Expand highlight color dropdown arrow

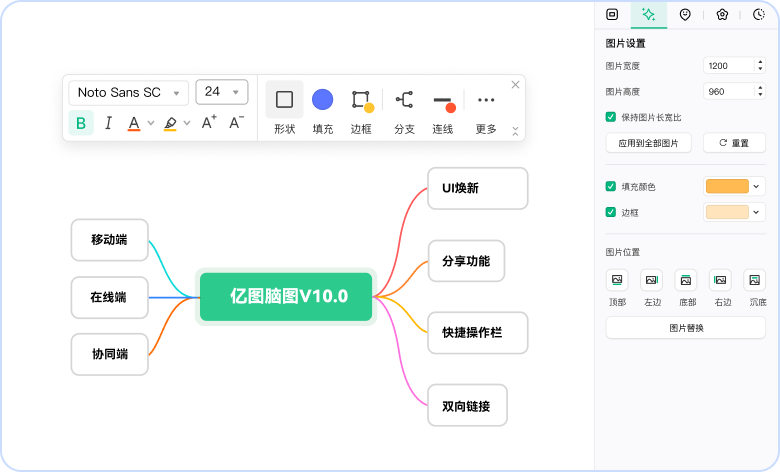tap(187, 123)
